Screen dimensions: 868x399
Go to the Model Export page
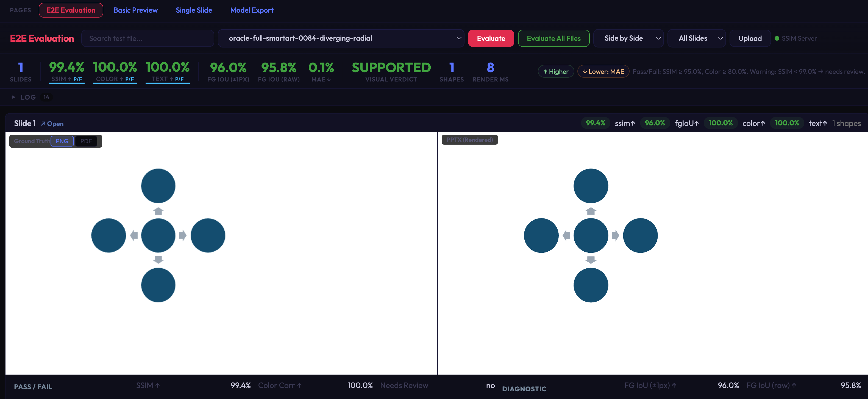[252, 10]
